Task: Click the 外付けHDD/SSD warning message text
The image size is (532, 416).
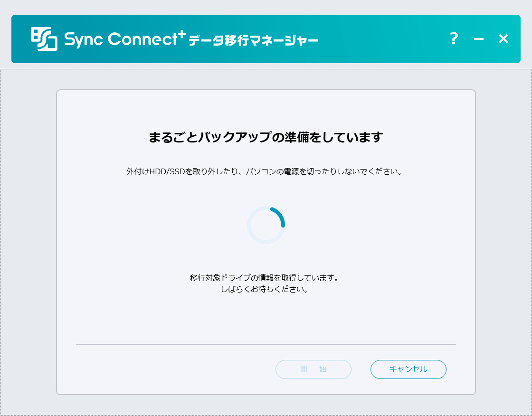Action: click(x=266, y=171)
